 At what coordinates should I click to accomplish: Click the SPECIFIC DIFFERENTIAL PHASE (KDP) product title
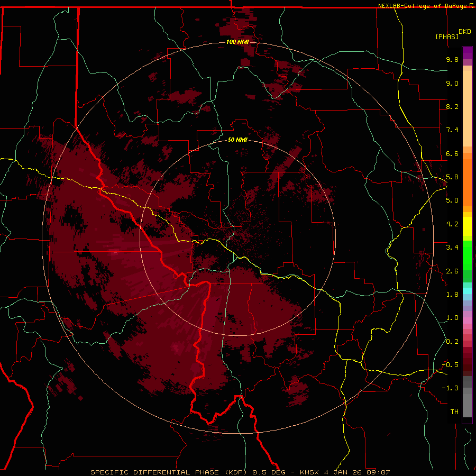coord(168,472)
